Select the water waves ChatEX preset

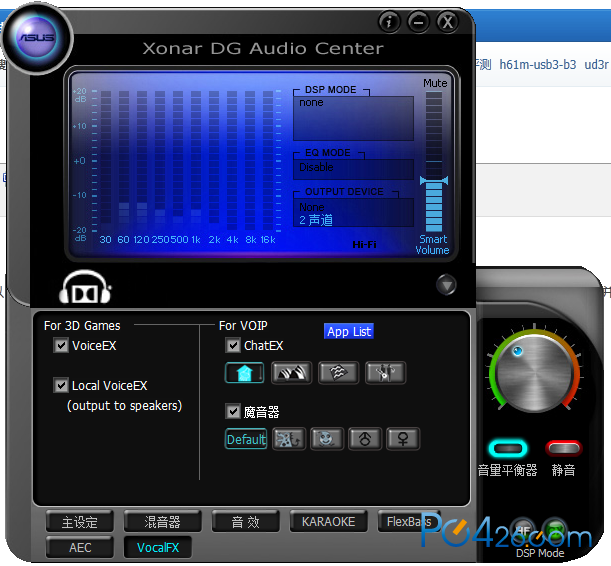[338, 373]
